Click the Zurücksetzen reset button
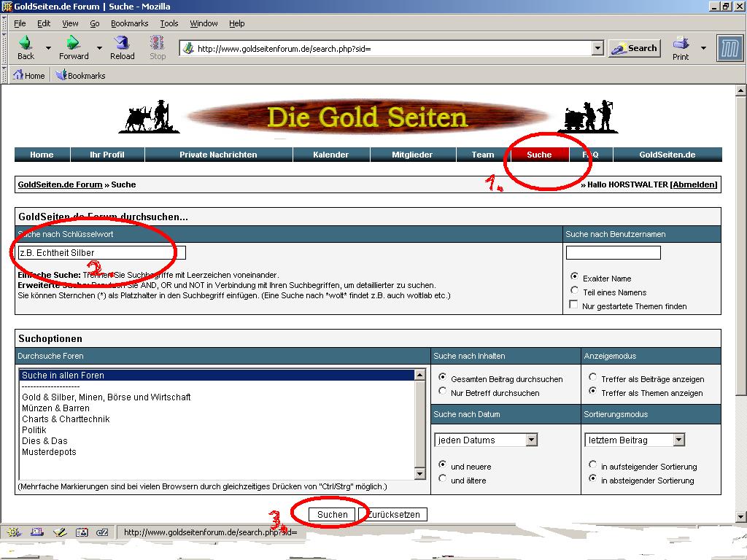 click(393, 514)
